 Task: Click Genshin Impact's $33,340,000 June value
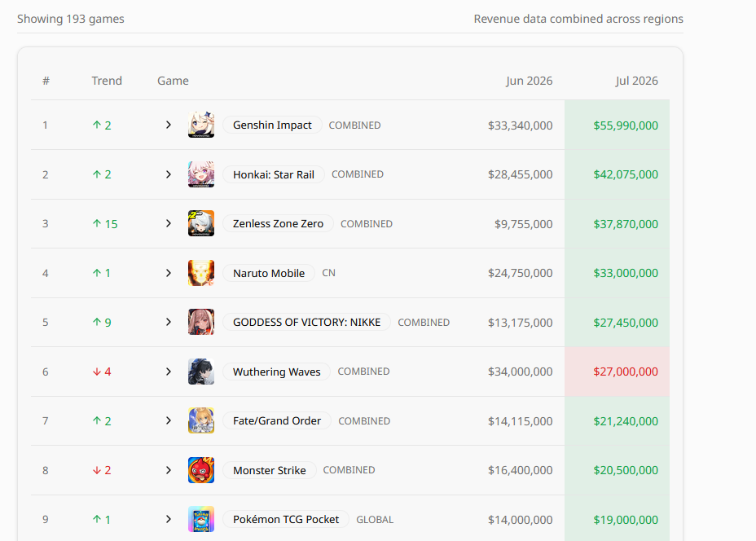point(521,125)
